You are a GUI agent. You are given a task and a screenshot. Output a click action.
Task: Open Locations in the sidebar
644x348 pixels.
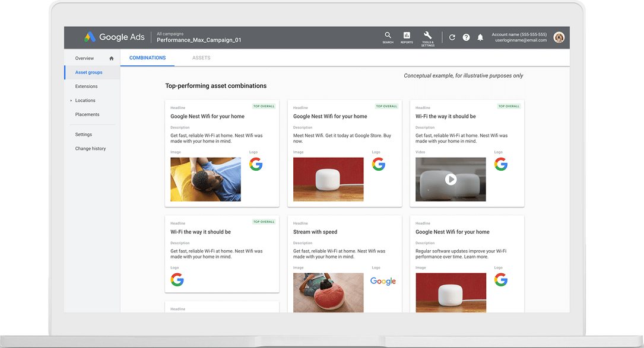point(85,101)
